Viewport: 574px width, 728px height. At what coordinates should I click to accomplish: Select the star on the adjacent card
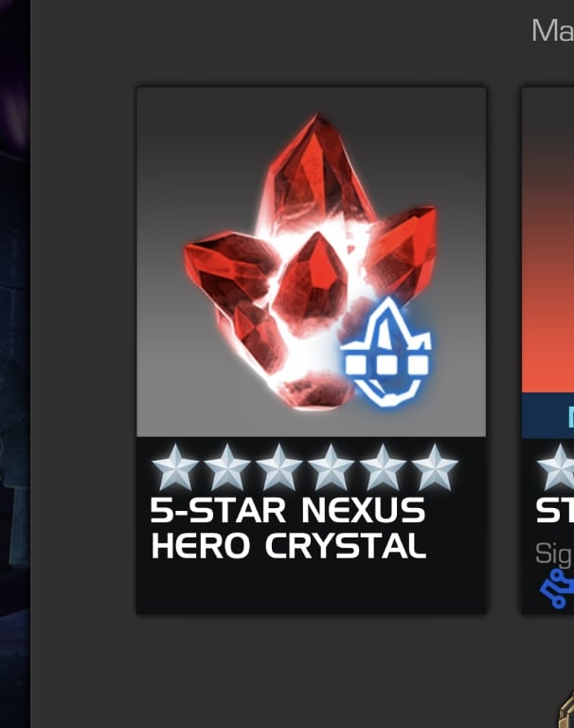click(x=556, y=467)
